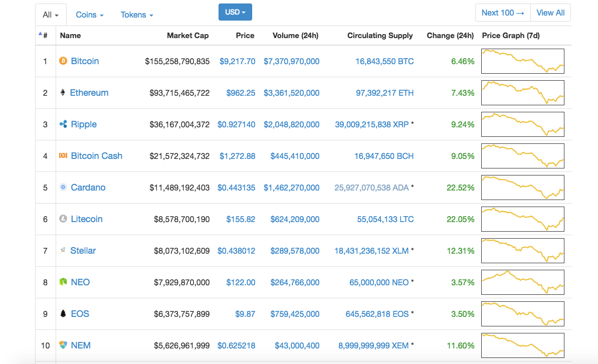Click the View All button
The image size is (598, 364).
click(550, 13)
